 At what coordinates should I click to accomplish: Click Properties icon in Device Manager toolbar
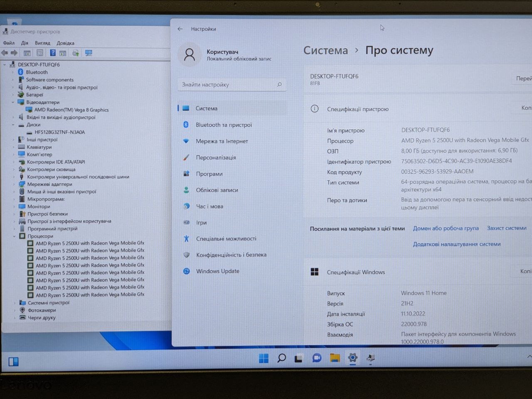coord(40,53)
